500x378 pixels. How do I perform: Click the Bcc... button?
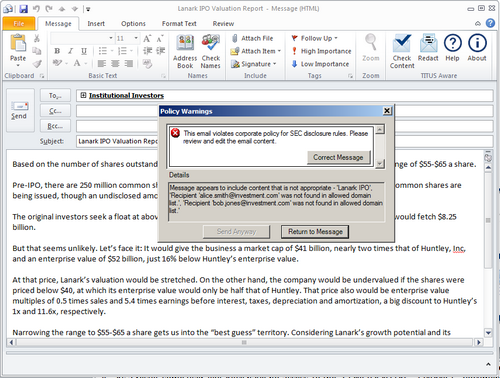(x=55, y=126)
